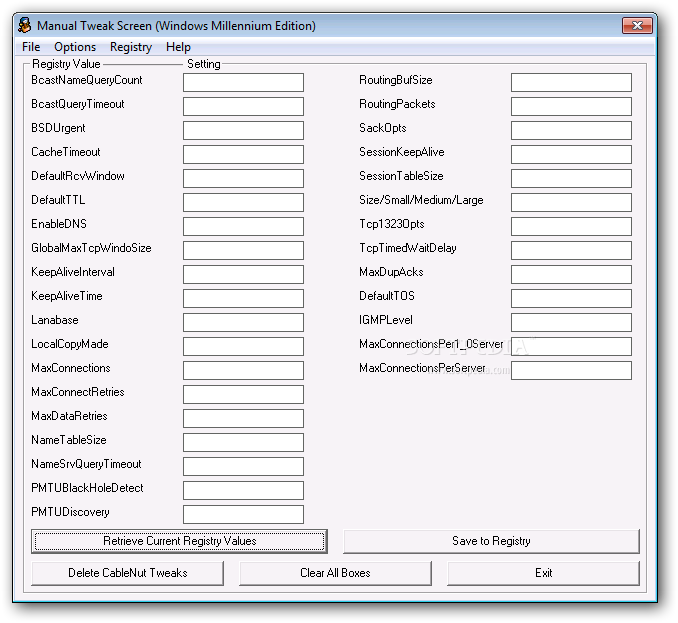Focus the NameSrvQueryTimeout setting field
Image resolution: width=678 pixels, height=623 pixels.
pos(243,466)
